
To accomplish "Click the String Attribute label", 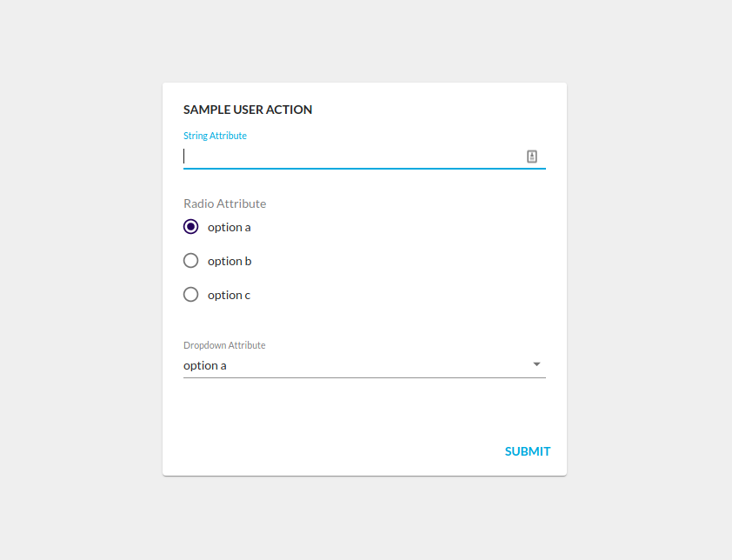I will point(215,135).
